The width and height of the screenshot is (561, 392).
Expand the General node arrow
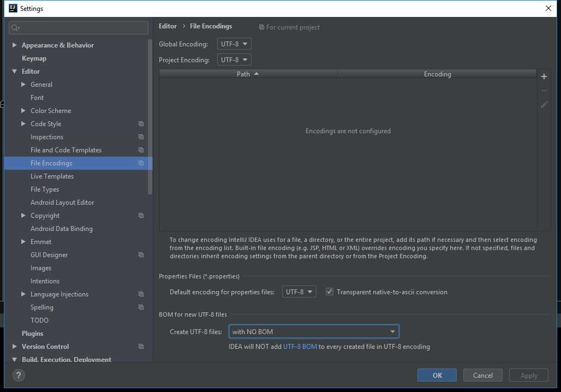coord(23,84)
